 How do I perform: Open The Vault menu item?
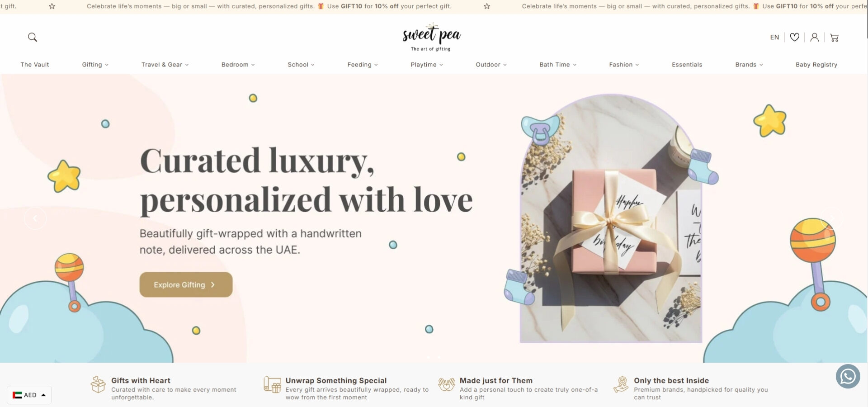coord(35,65)
